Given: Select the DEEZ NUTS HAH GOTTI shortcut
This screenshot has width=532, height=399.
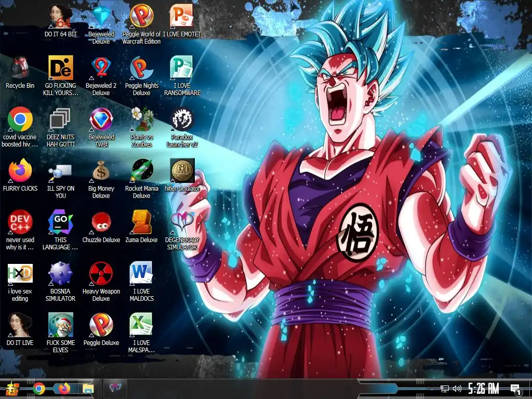Looking at the screenshot, I should [60, 127].
